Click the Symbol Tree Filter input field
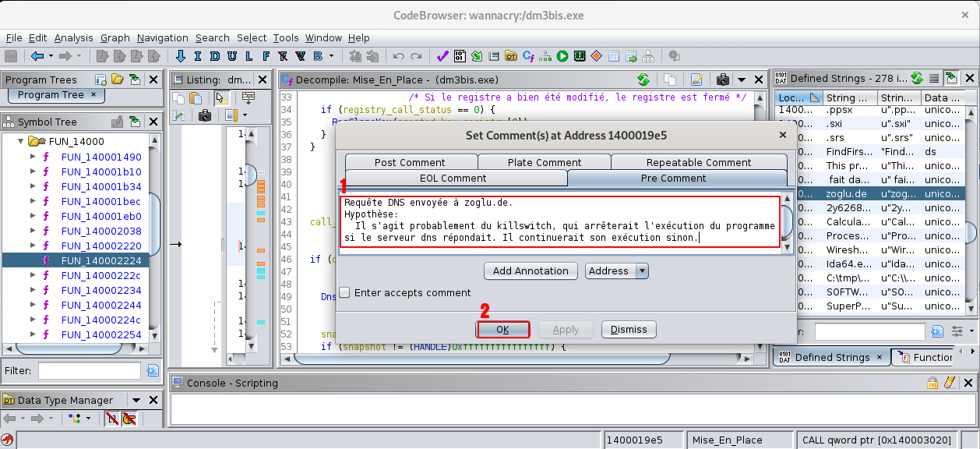This screenshot has width=980, height=449. 90,371
